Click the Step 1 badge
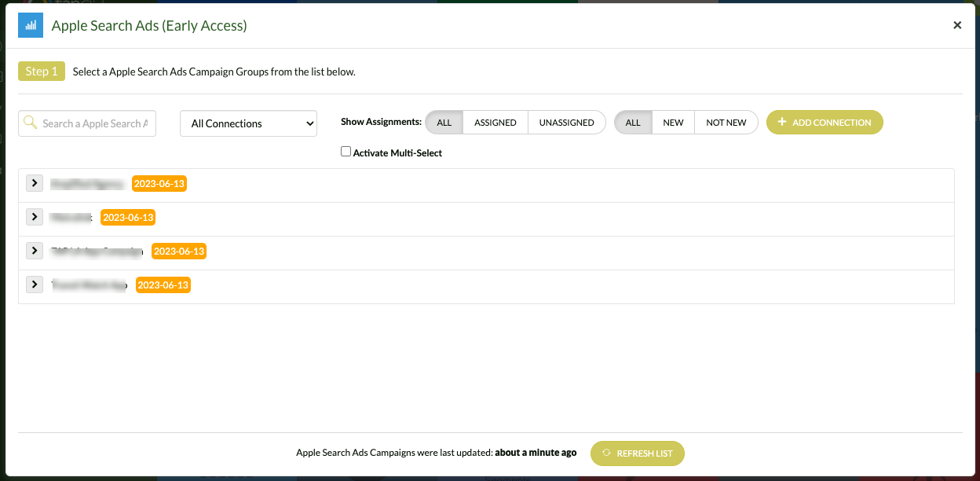Screen dimensions: 980x481 pos(42,72)
